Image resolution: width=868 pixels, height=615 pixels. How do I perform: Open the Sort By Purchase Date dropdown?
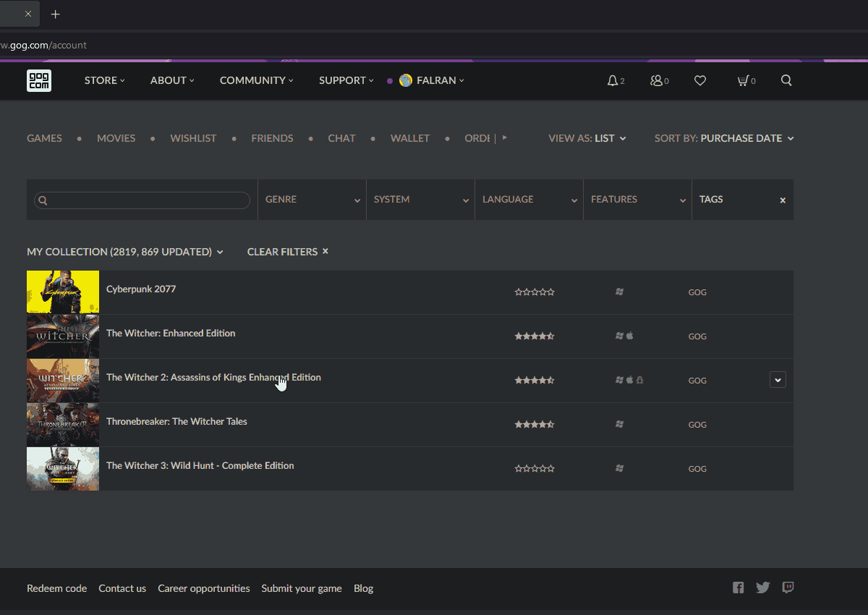click(x=724, y=138)
